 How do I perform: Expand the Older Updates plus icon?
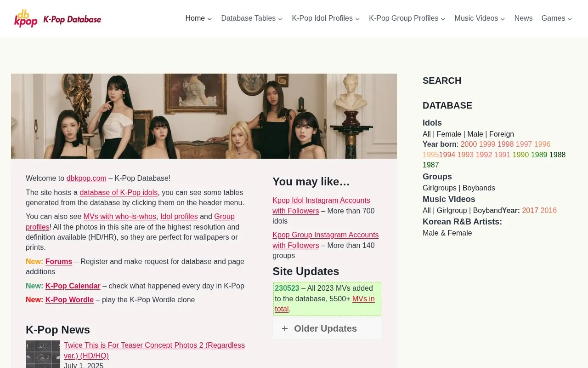[285, 328]
